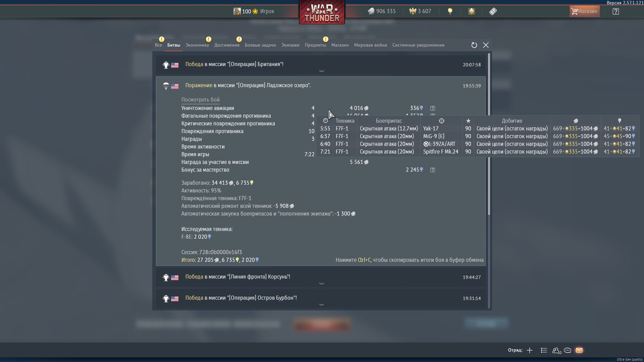Viewport: 644px width, 362px height.
Task: Open the ticket coupons icon in top bar
Action: click(x=493, y=11)
